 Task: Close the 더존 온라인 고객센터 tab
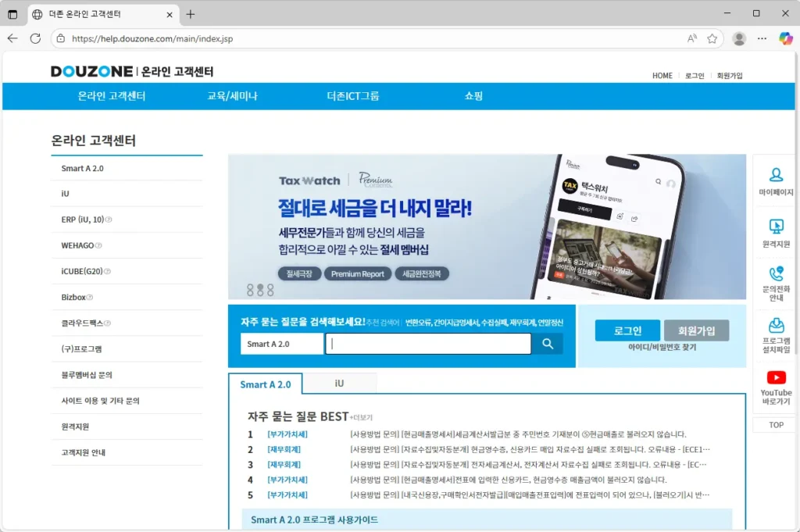pyautogui.click(x=170, y=15)
